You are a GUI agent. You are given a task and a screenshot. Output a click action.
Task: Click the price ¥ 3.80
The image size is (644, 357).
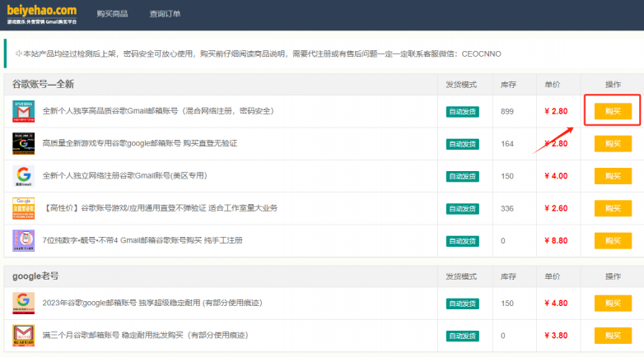coord(556,336)
